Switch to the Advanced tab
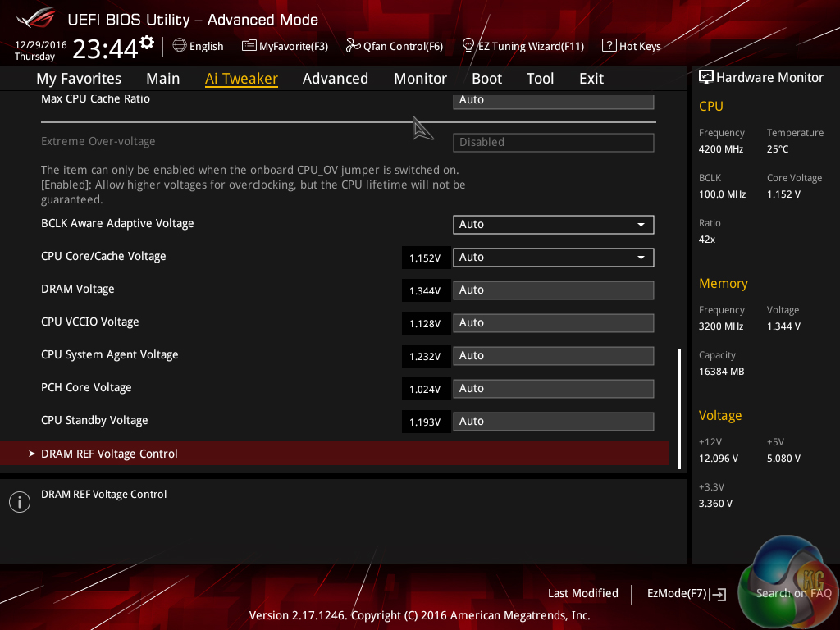Screen dimensions: 840x630 tap(335, 79)
